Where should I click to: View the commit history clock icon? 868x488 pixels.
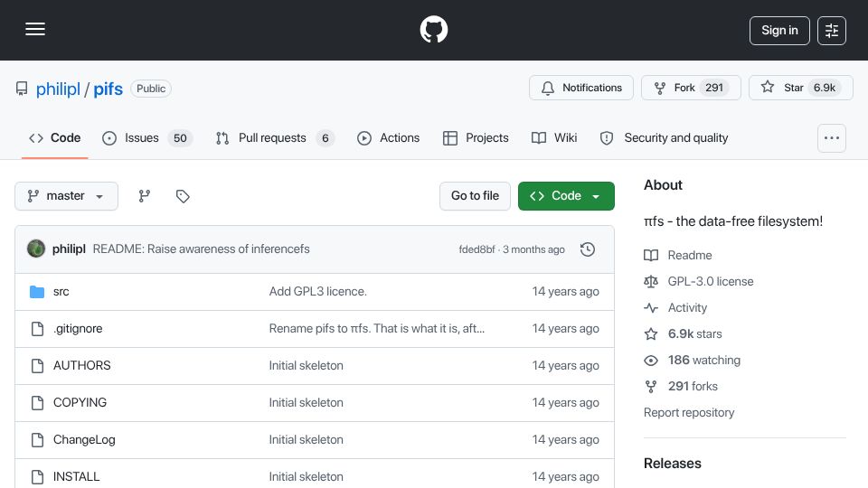pyautogui.click(x=588, y=249)
